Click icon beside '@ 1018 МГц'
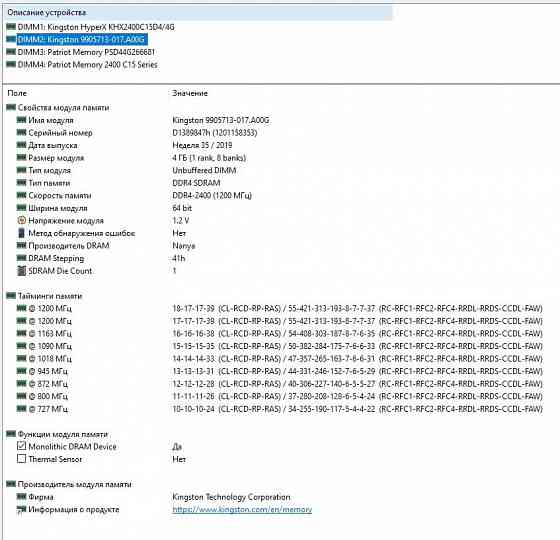Viewport: 560px width, 540px height. coord(21,358)
